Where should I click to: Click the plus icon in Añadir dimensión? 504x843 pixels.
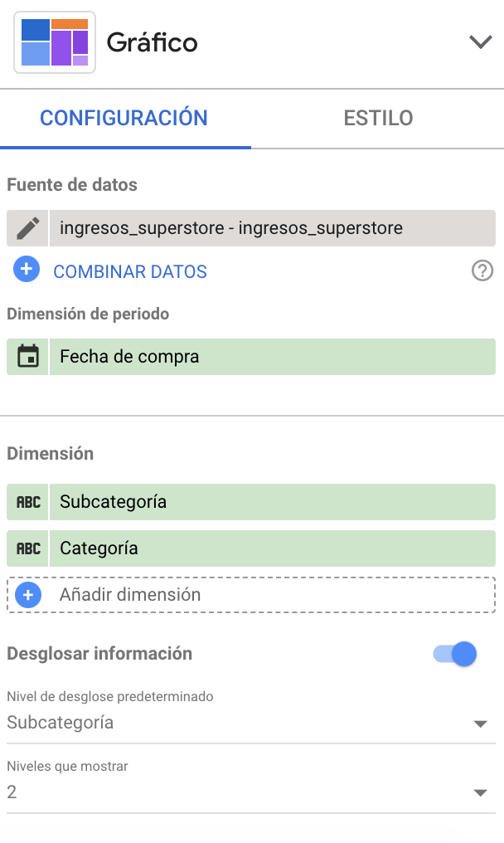click(28, 595)
